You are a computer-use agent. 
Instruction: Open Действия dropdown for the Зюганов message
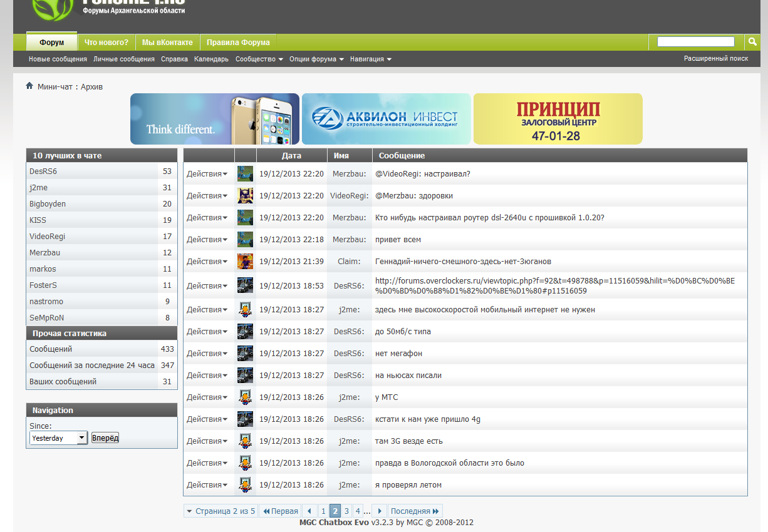tap(207, 262)
